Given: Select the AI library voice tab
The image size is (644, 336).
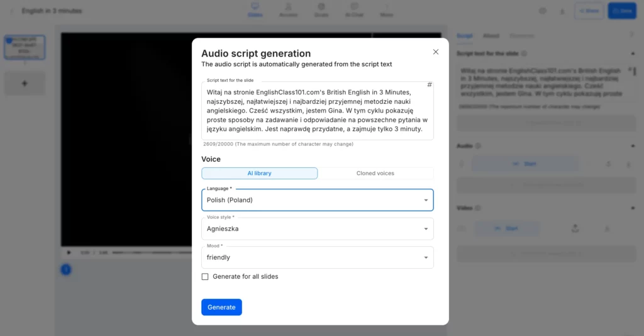Looking at the screenshot, I should point(259,173).
